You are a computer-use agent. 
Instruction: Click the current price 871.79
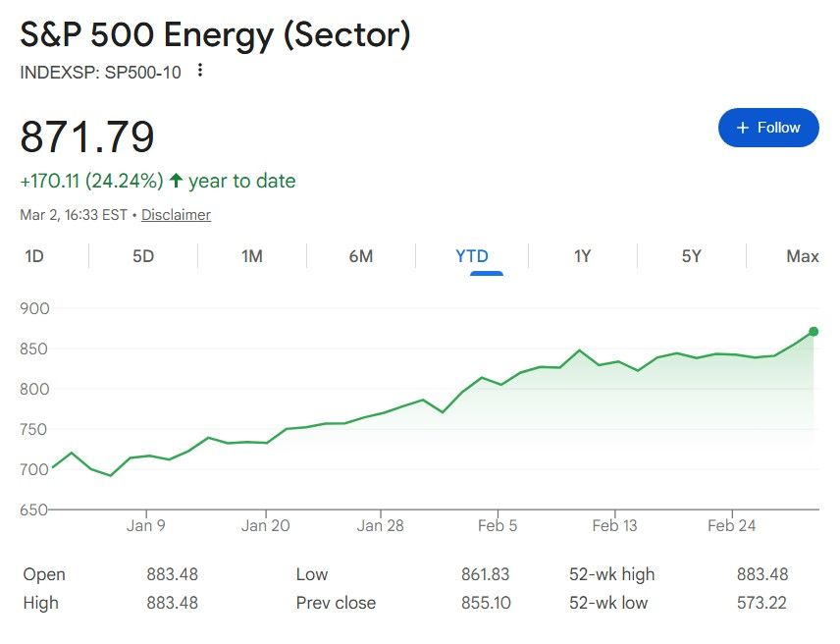point(87,136)
